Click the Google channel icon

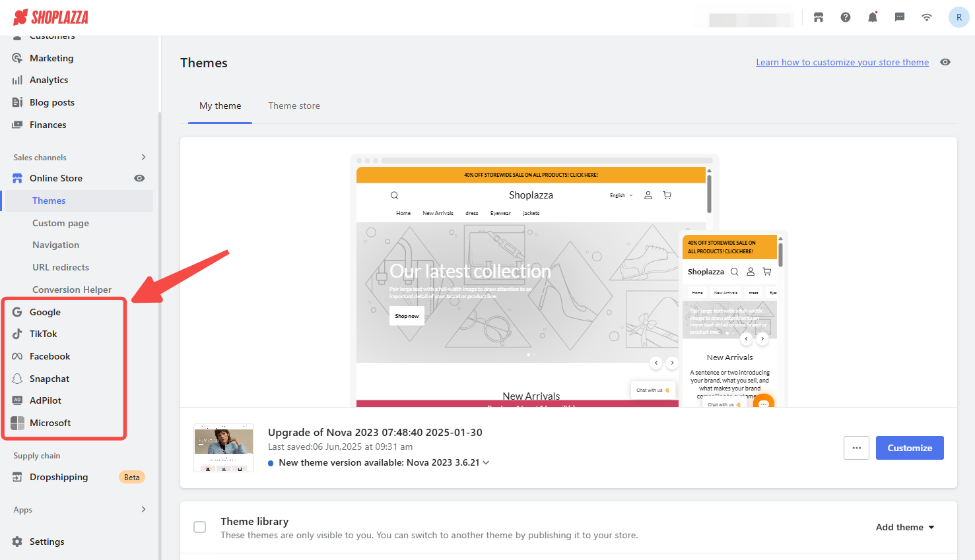tap(17, 312)
